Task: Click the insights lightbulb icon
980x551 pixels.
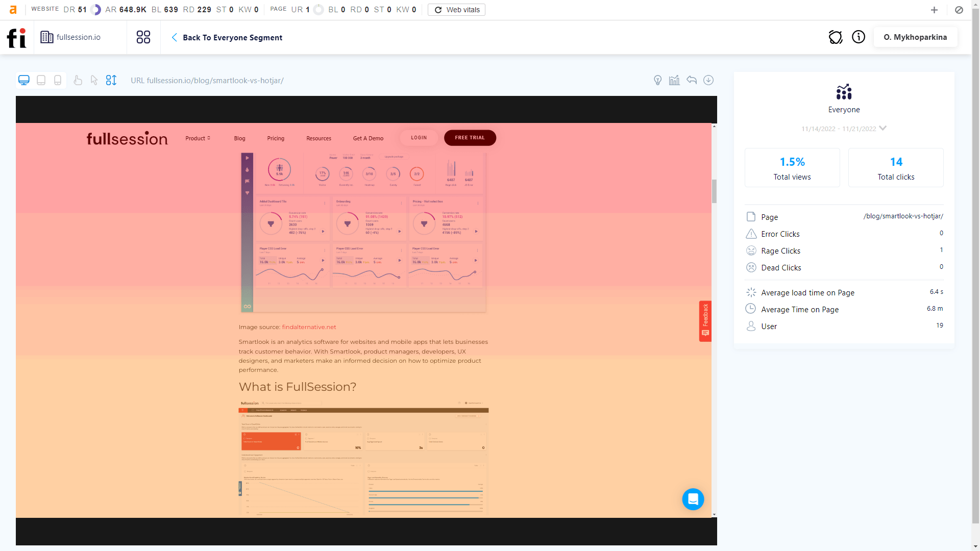Action: point(657,80)
